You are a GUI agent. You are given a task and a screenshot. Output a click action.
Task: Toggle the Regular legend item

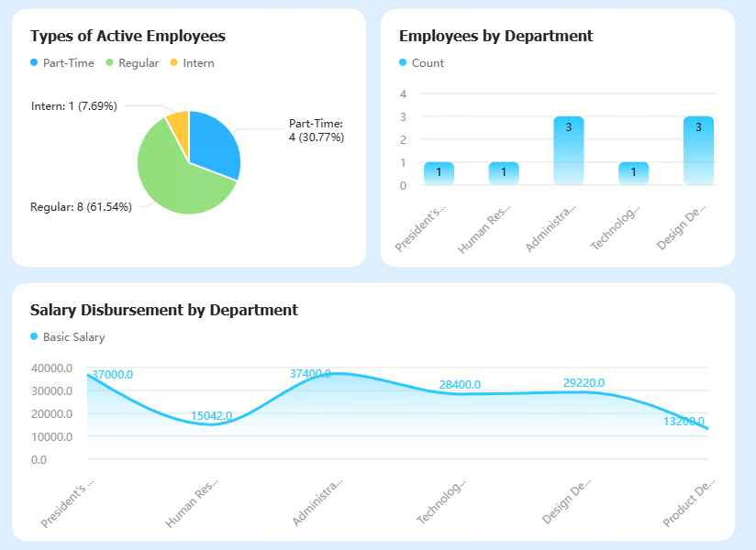pos(132,63)
